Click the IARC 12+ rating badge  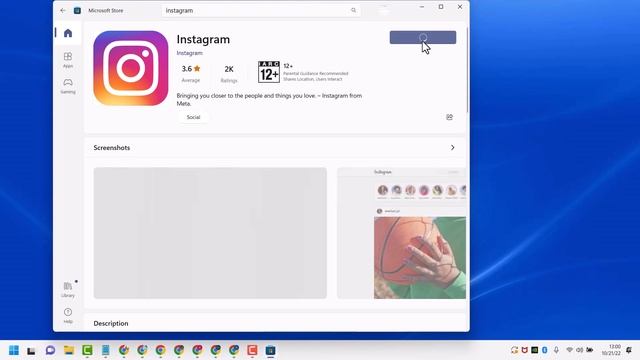pos(269,72)
